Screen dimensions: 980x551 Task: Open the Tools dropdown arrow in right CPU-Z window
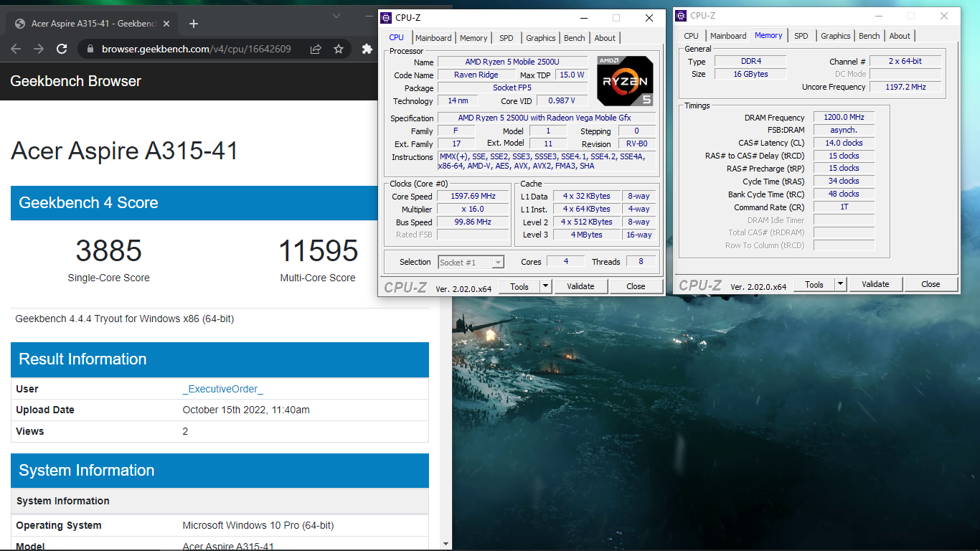[x=841, y=284]
